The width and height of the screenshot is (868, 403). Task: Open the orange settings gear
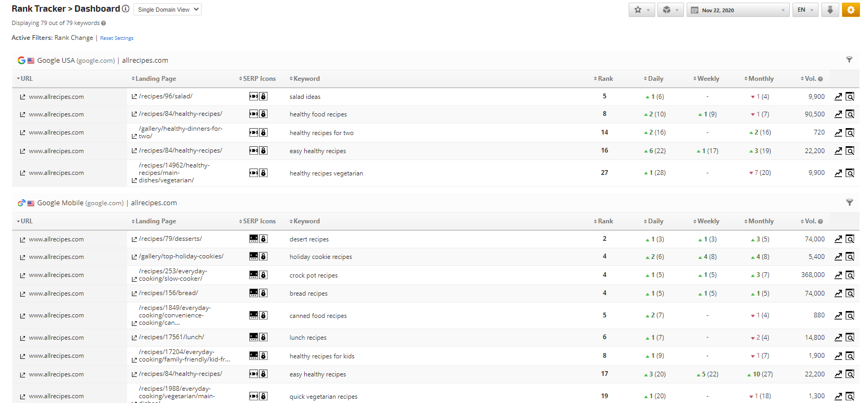pos(850,10)
